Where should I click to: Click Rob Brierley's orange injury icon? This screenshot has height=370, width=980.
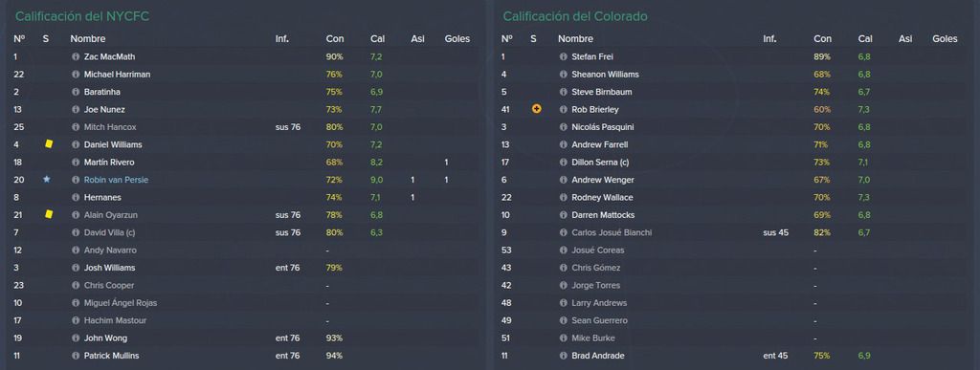click(x=536, y=109)
